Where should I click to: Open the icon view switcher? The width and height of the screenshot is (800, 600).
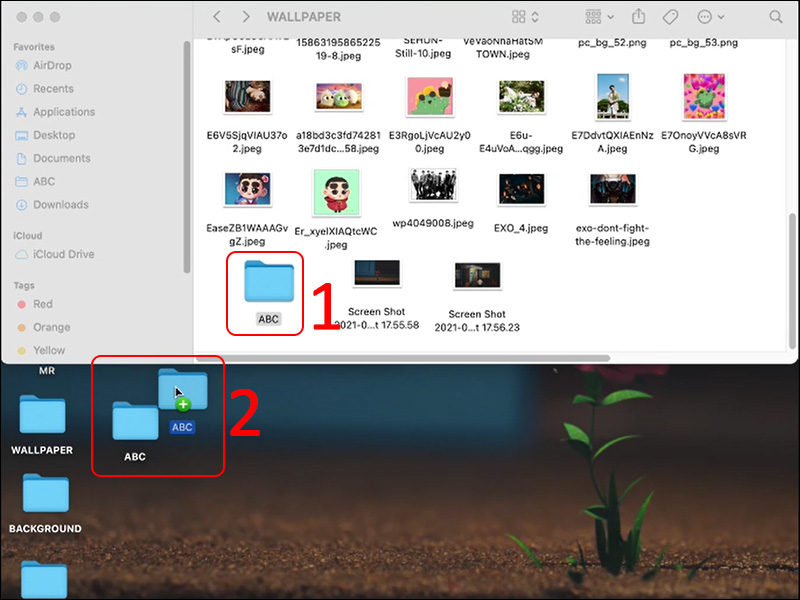point(525,17)
